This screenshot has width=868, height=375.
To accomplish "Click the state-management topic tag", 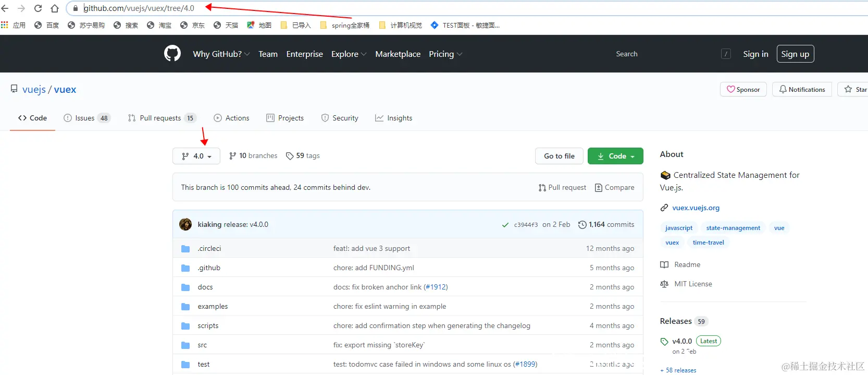I will click(x=733, y=228).
